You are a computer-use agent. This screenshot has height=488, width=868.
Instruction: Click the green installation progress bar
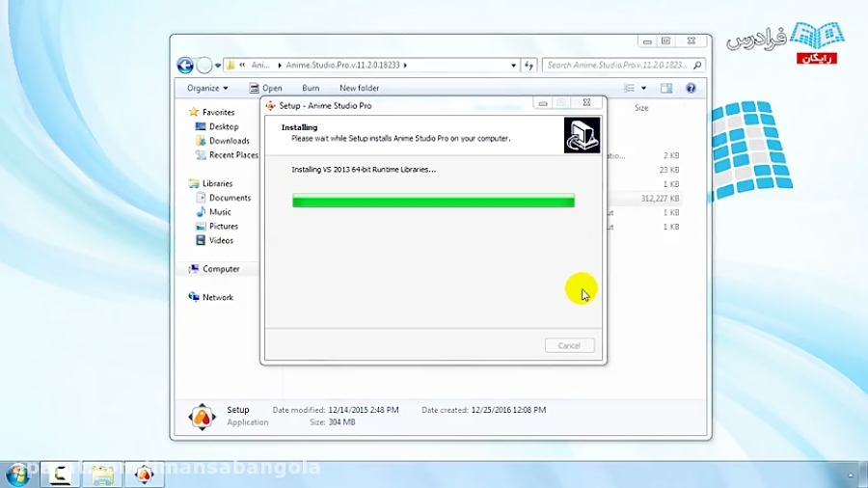[433, 201]
